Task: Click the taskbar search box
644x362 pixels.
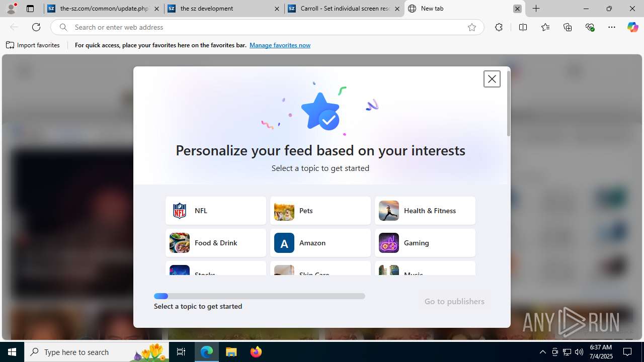Action: click(x=97, y=352)
